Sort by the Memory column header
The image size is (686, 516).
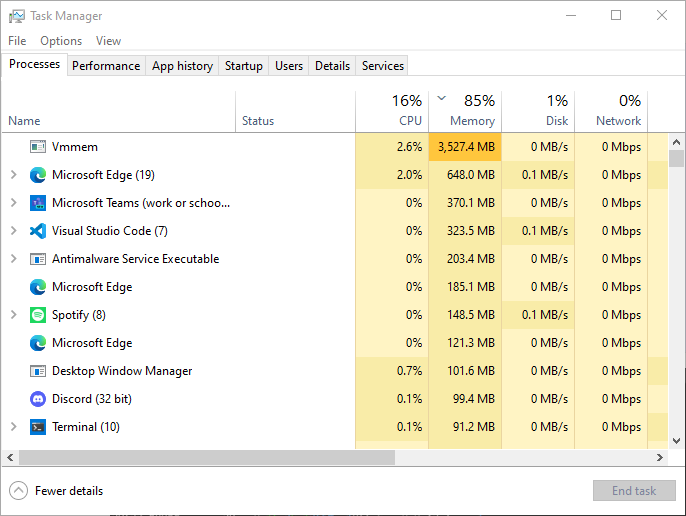(x=465, y=112)
